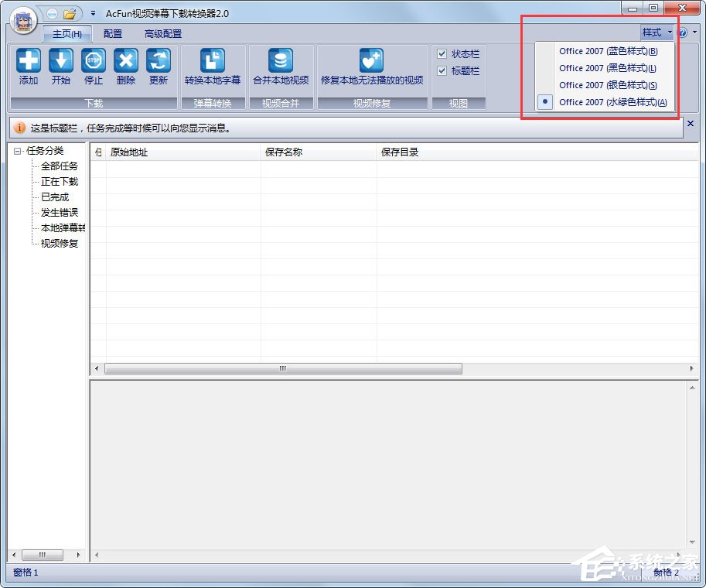Viewport: 706px width, 588px height.
Task: Collapse the 任务分类 tree node
Action: [17, 151]
